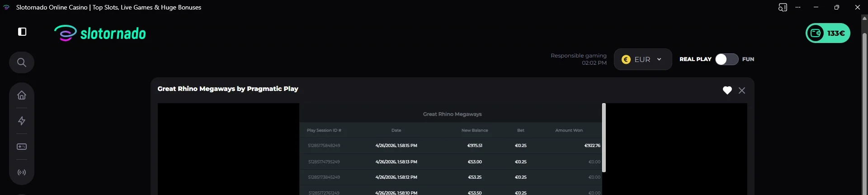Select session ID 51285175848249
The width and height of the screenshot is (868, 195).
click(324, 146)
